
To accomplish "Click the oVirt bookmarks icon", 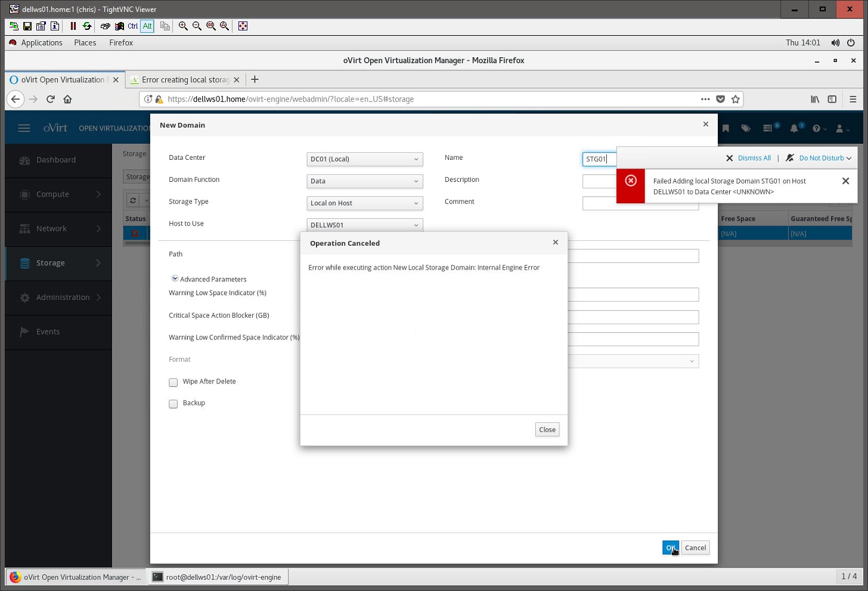I will 726,128.
